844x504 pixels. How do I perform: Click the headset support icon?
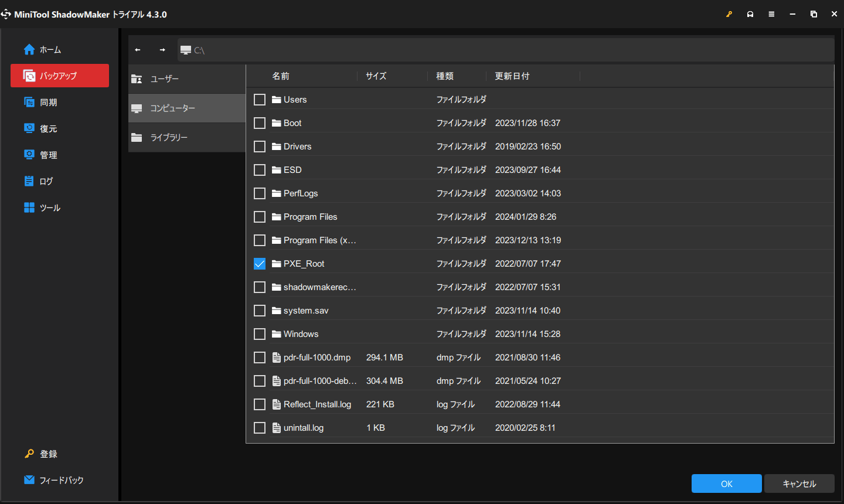pos(750,14)
